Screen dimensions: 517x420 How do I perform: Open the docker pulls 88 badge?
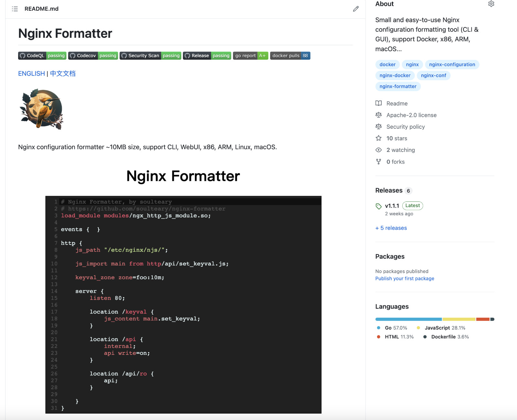click(290, 56)
